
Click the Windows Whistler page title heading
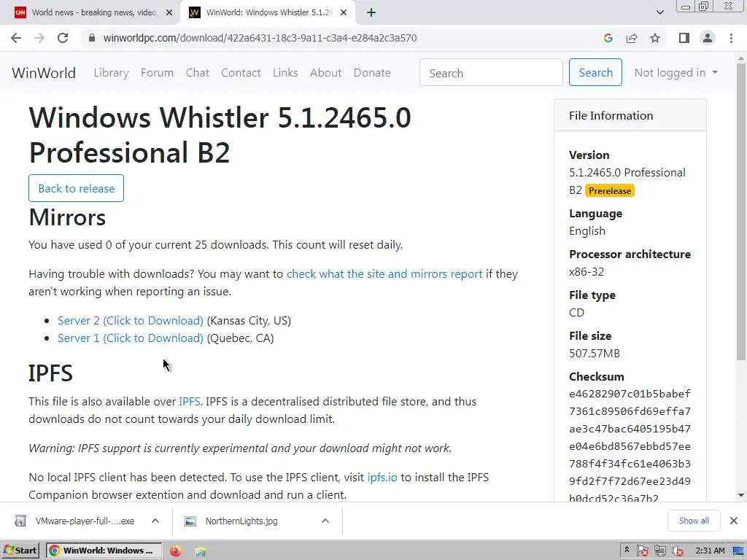click(220, 135)
